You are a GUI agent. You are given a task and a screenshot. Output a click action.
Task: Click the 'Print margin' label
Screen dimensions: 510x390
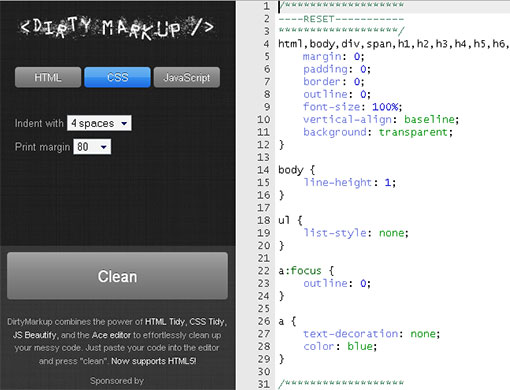[42, 147]
